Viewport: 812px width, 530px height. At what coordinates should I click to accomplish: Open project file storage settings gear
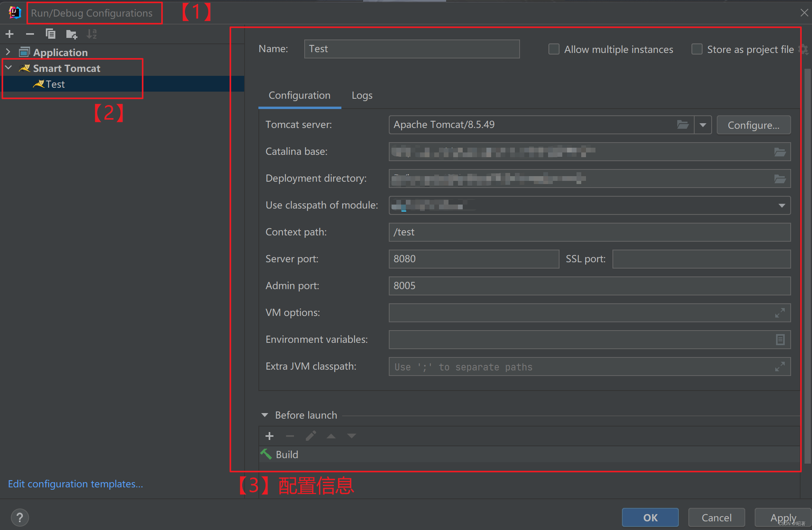point(803,49)
